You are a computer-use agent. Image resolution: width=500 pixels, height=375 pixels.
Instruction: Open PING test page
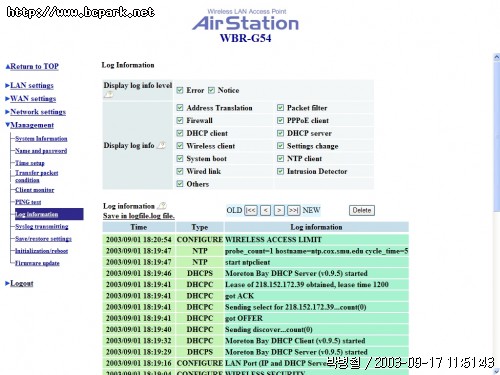28,202
